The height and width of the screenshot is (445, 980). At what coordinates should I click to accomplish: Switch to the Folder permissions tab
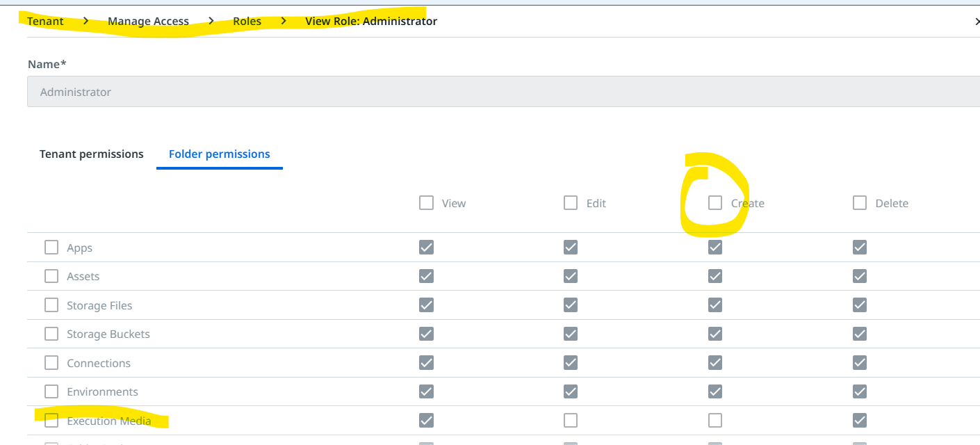(x=219, y=154)
